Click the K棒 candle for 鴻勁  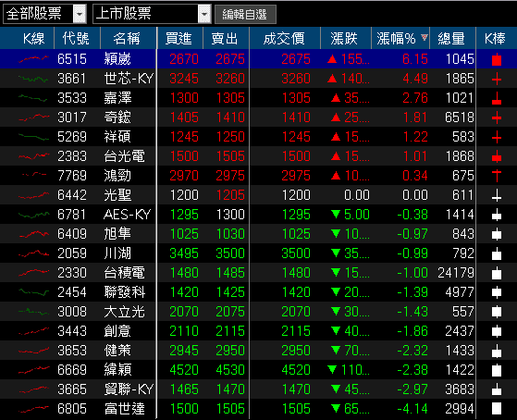coord(497,176)
